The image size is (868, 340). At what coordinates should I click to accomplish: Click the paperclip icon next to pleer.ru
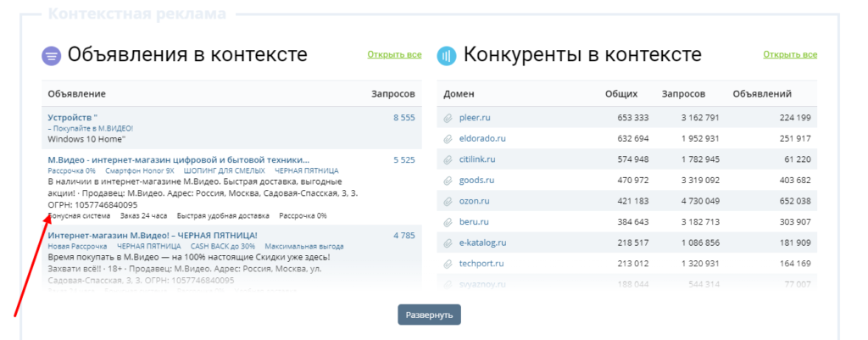[448, 118]
